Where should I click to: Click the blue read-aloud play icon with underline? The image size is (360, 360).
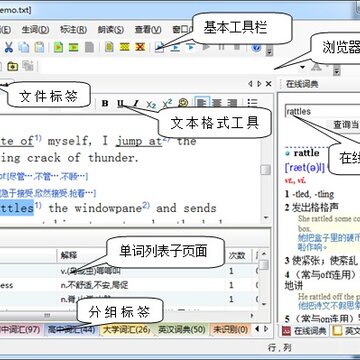point(175,47)
